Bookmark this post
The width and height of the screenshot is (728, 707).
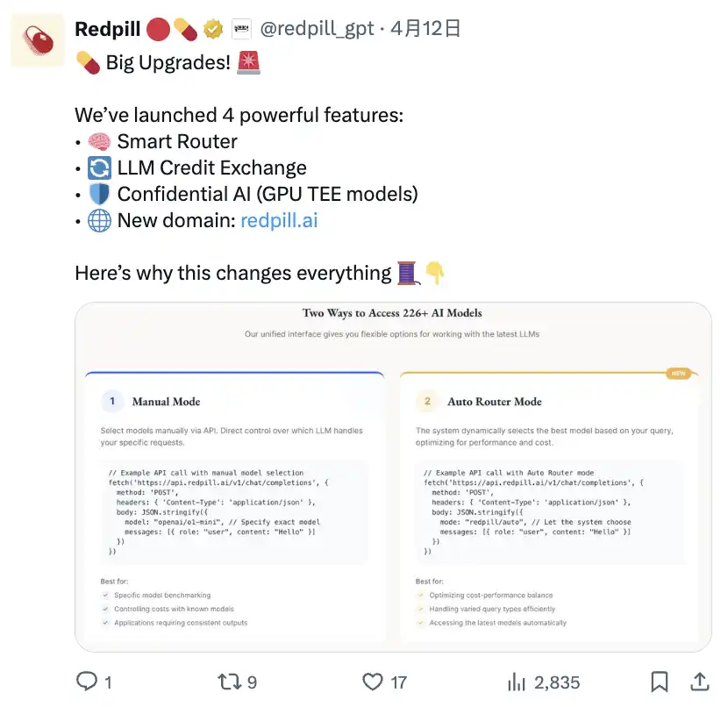tap(660, 682)
